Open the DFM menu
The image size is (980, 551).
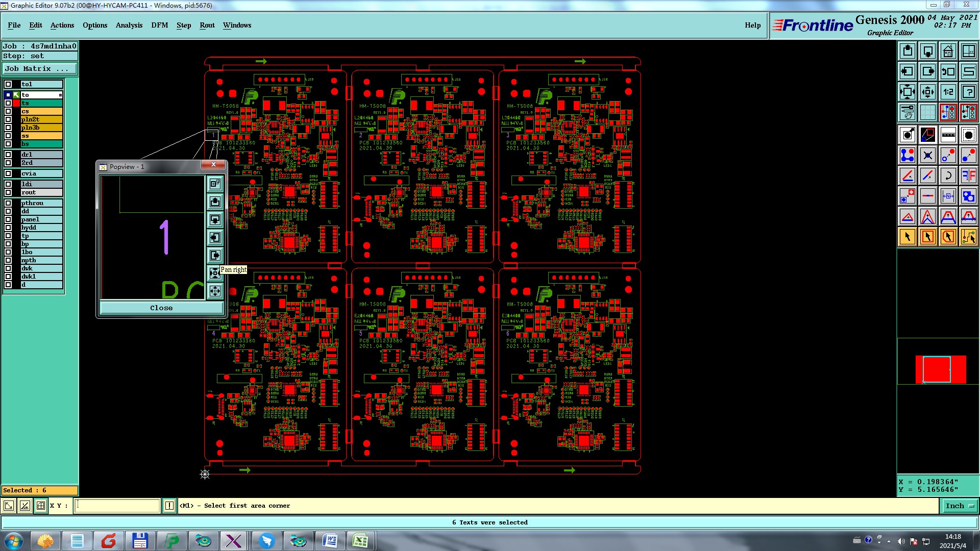pyautogui.click(x=159, y=25)
